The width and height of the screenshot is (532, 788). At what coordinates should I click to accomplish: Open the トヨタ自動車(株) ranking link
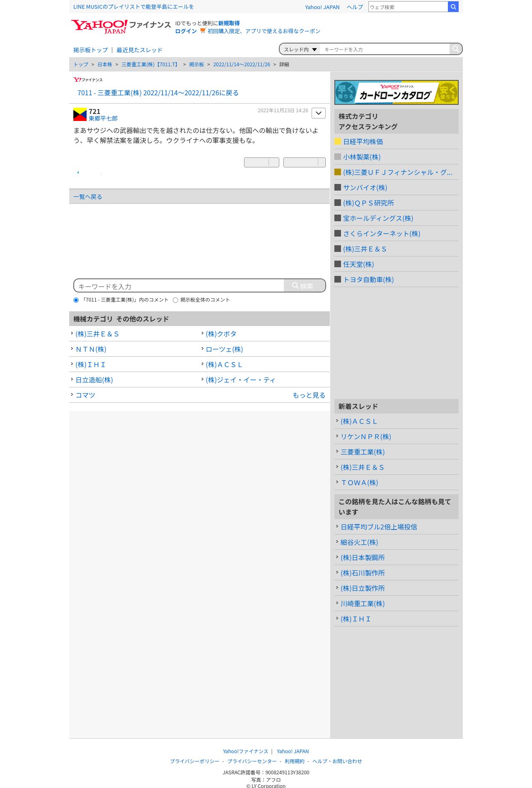coord(368,280)
